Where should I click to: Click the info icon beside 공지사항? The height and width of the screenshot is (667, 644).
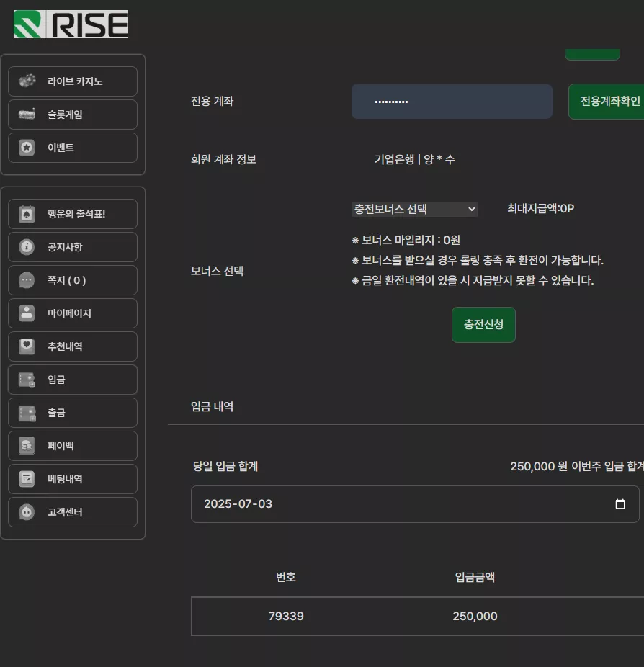[x=27, y=247]
